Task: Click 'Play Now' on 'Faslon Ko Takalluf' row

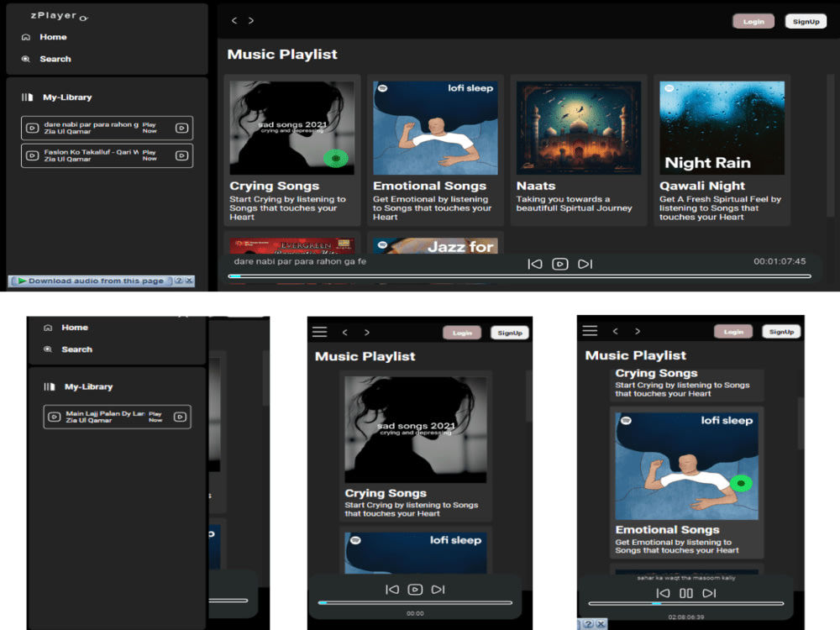Action: (150, 155)
